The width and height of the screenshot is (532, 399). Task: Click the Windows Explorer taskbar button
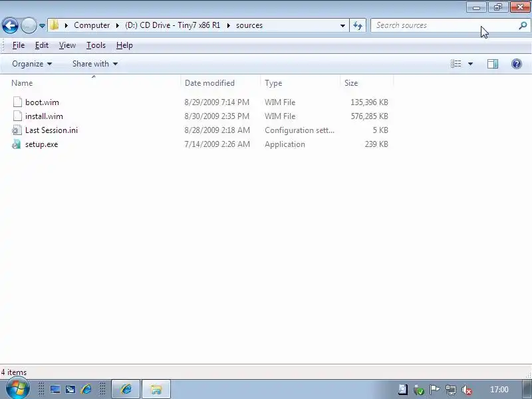coord(156,389)
